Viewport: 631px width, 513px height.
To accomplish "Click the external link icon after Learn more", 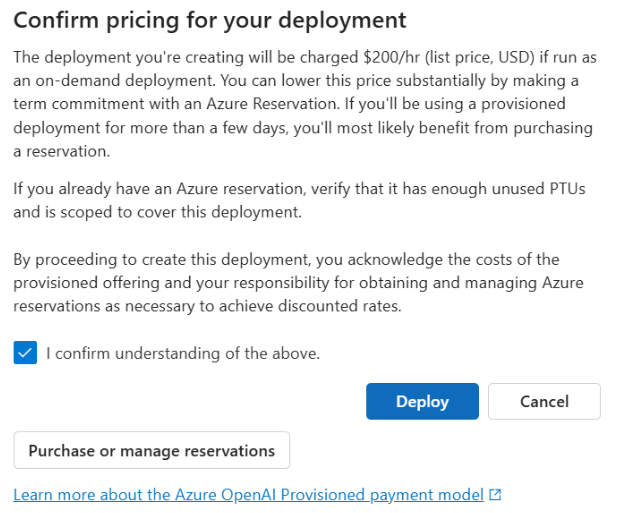I will pyautogui.click(x=495, y=495).
